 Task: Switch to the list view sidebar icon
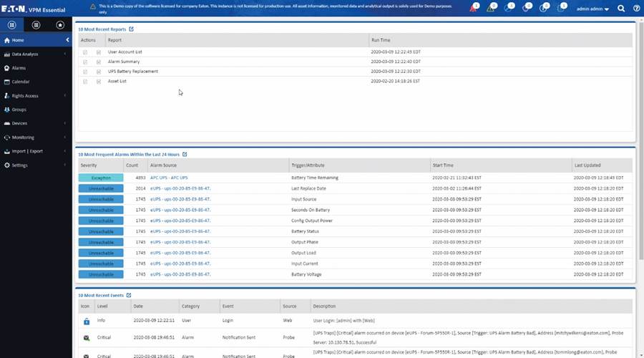coord(36,25)
